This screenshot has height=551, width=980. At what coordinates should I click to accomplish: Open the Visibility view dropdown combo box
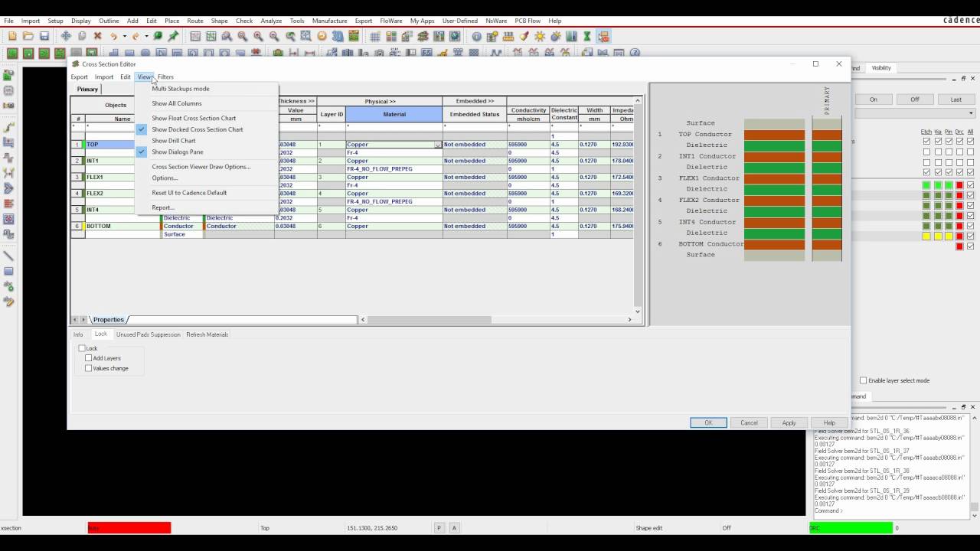point(914,113)
